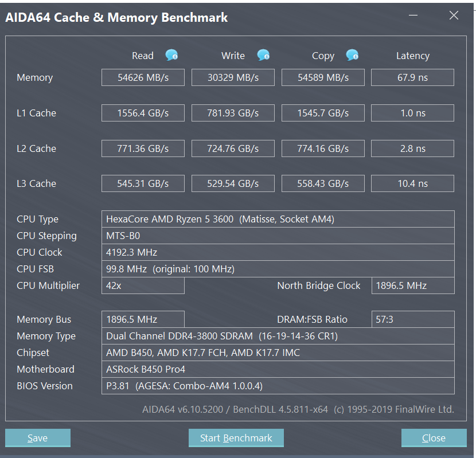Viewport: 476px width, 458px height.
Task: Minimize the AIDA64 benchmark window
Action: coord(413,15)
